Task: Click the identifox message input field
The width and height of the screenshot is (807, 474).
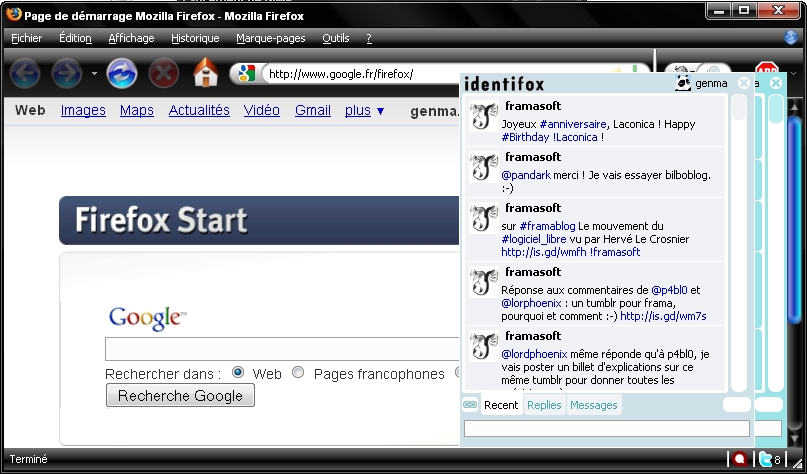Action: [607, 428]
